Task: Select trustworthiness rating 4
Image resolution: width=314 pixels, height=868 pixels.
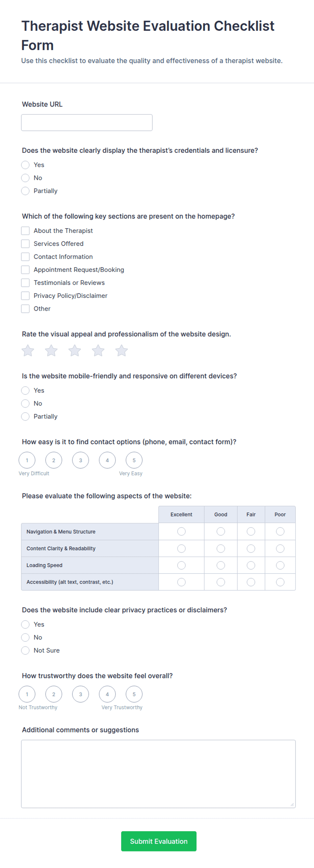Action: click(x=107, y=694)
